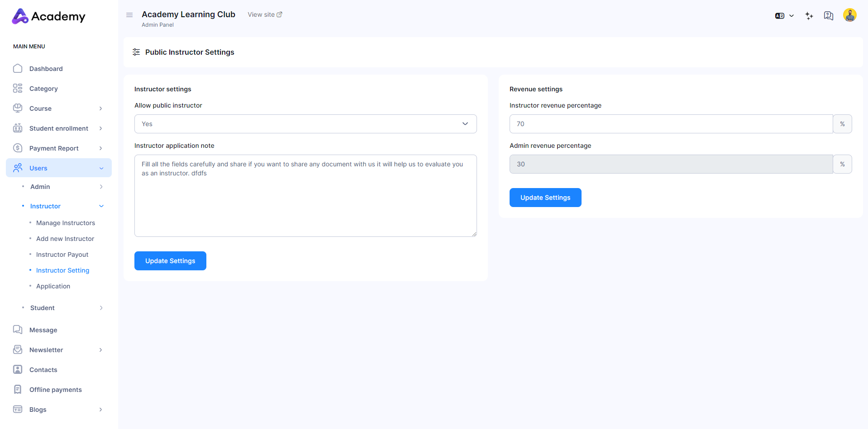Go to Instructor Payout
The image size is (868, 429).
62,255
